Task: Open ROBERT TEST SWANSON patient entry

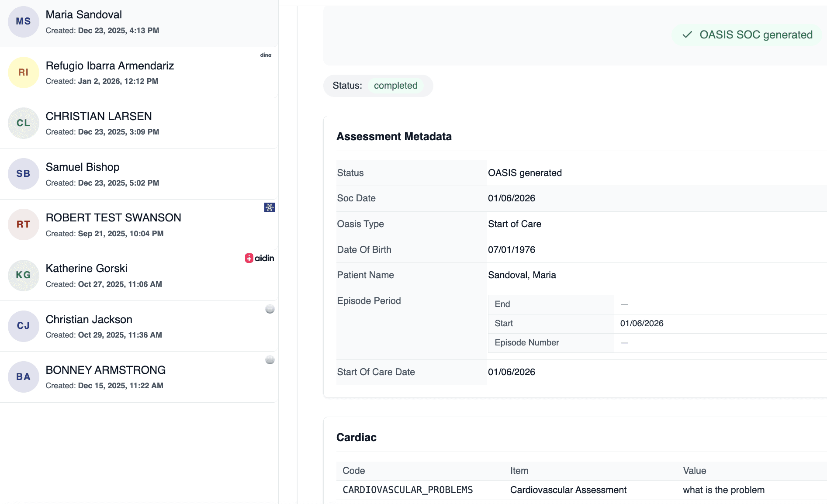Action: (x=138, y=225)
